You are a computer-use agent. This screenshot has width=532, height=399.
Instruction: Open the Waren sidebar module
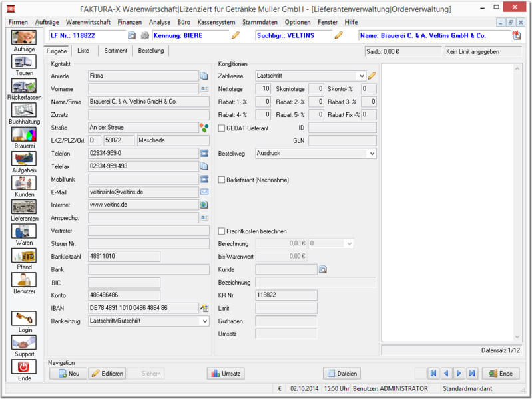pyautogui.click(x=24, y=231)
